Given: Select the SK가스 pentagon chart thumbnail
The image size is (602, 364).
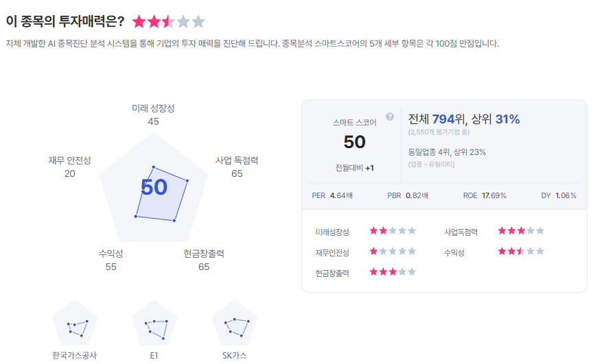Looking at the screenshot, I should pyautogui.click(x=235, y=324).
